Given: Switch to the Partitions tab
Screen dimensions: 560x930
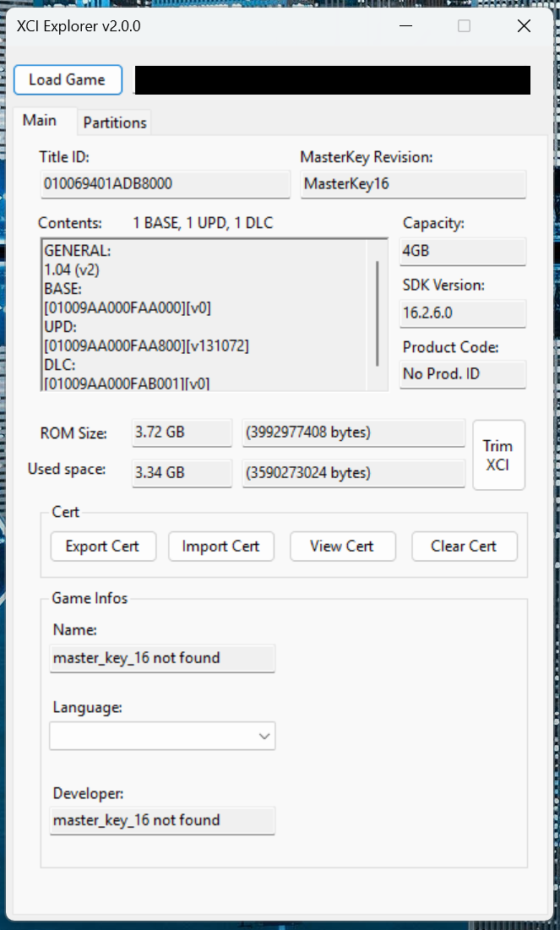Looking at the screenshot, I should [x=115, y=122].
